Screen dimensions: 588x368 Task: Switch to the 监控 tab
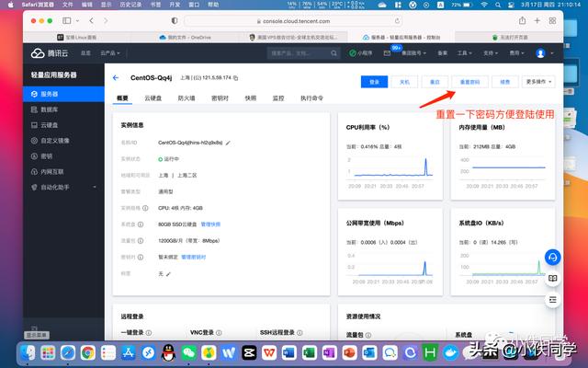tap(278, 98)
